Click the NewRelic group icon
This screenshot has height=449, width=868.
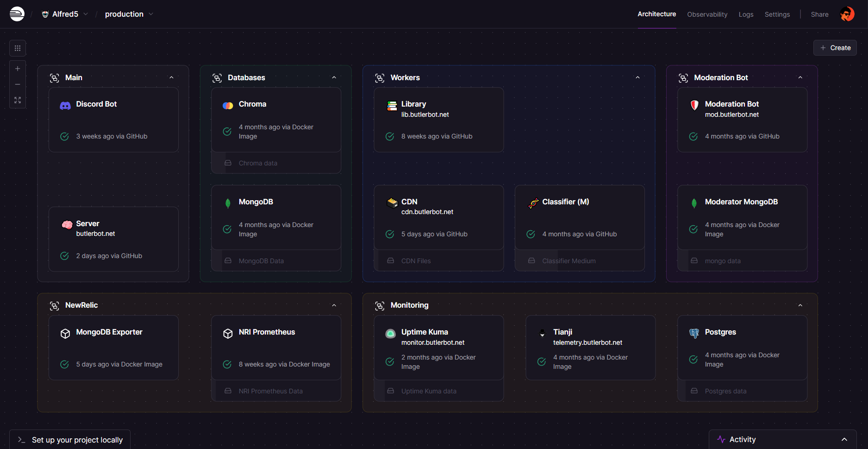tap(55, 305)
